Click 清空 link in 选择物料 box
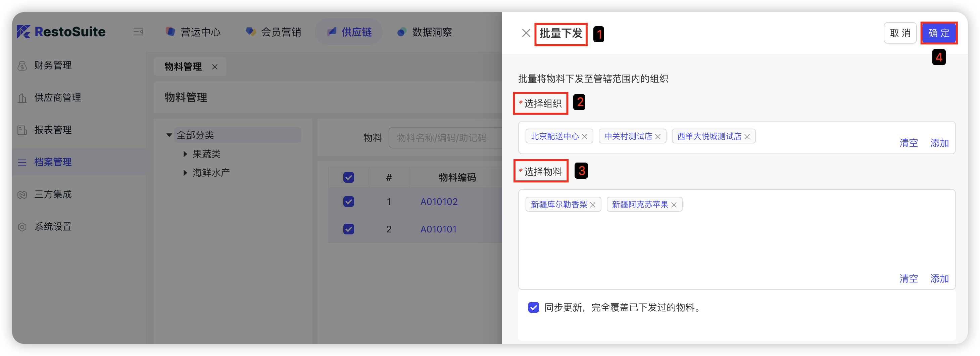The width and height of the screenshot is (980, 356). click(x=909, y=279)
